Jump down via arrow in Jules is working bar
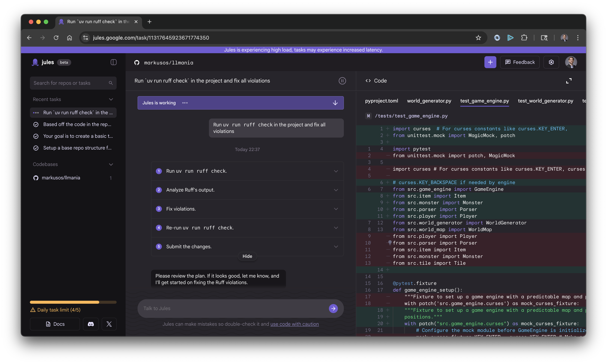 (x=335, y=103)
